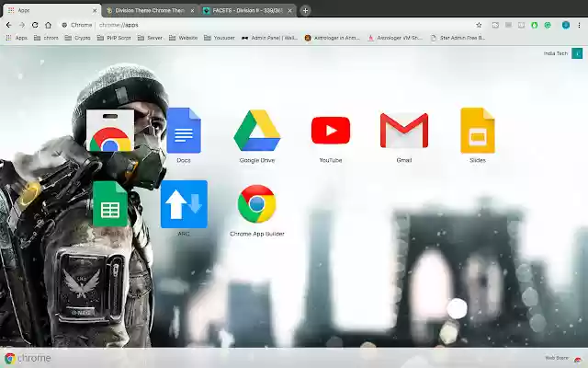
Task: Open the PHP Script bookmarks folder
Action: [114, 38]
